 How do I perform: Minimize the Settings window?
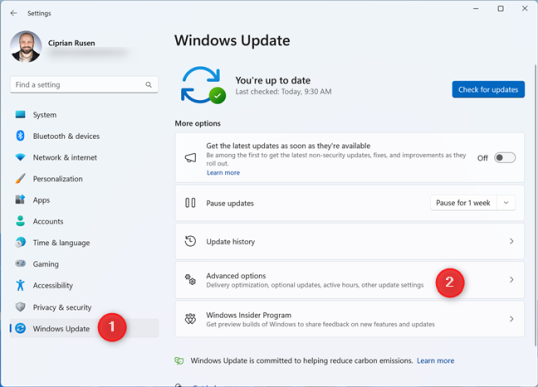pyautogui.click(x=476, y=9)
